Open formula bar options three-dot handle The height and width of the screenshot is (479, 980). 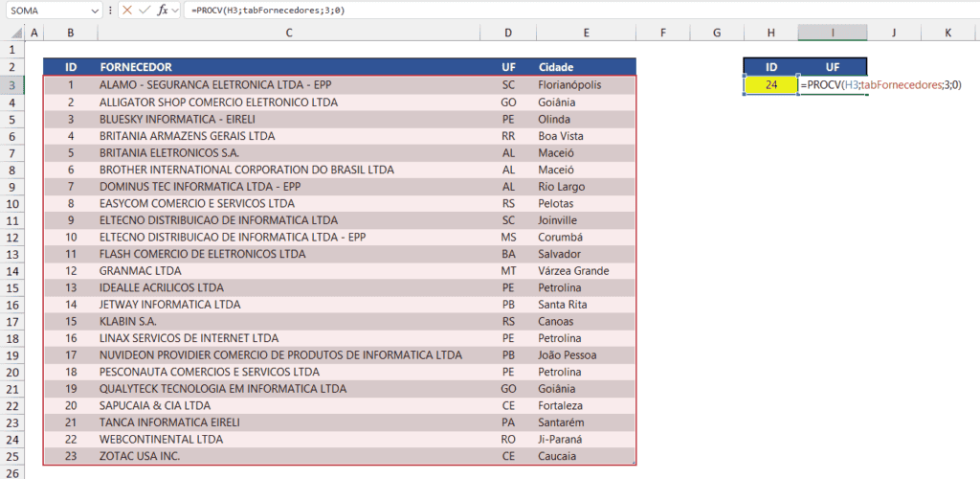(111, 11)
